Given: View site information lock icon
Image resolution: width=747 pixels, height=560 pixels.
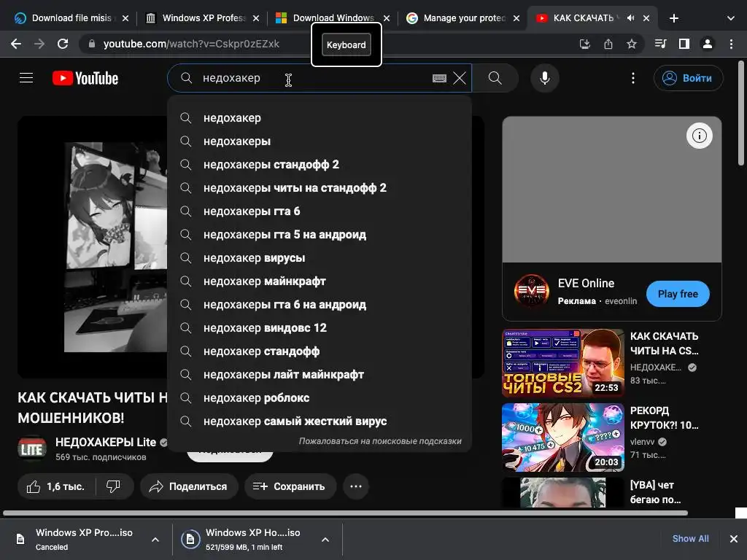Looking at the screenshot, I should coord(92,44).
